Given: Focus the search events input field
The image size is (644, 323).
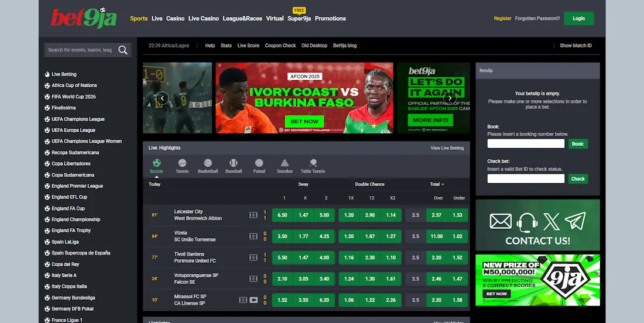Looking at the screenshot, I should pos(81,50).
